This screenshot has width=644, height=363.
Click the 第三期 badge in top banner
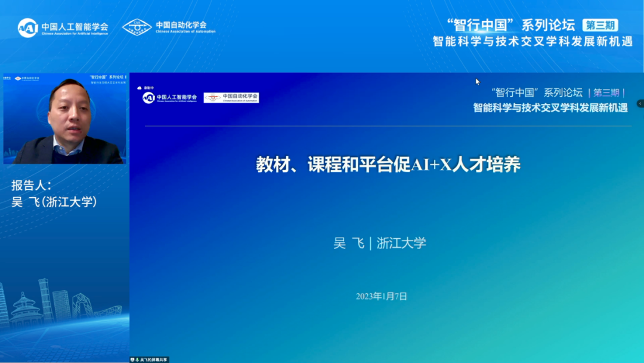[x=600, y=25]
